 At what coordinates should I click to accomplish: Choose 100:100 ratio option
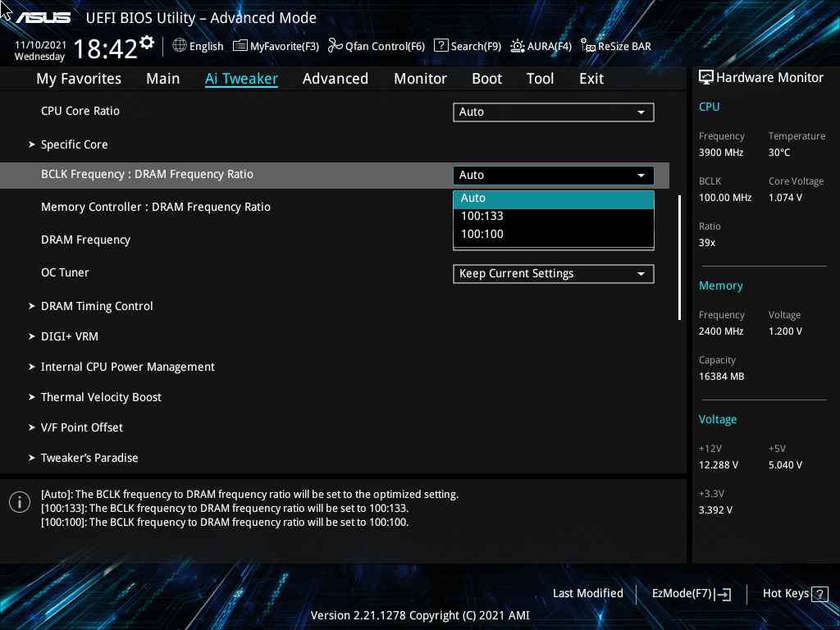554,234
